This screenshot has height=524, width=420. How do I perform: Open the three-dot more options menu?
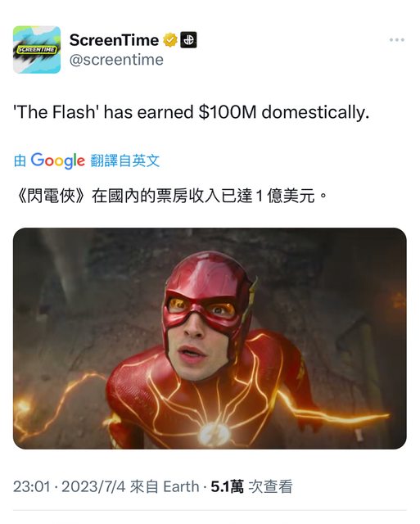[x=397, y=40]
